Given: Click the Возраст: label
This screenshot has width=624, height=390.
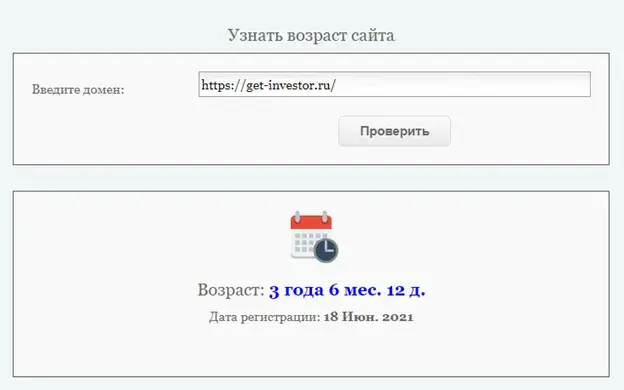Looking at the screenshot, I should coord(231,290).
